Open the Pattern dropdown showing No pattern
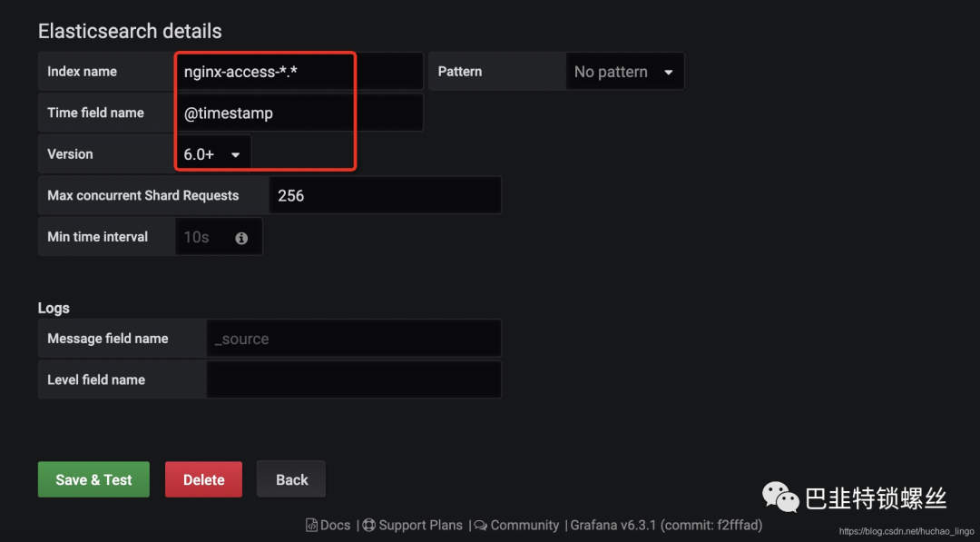The width and height of the screenshot is (980, 542). [624, 71]
